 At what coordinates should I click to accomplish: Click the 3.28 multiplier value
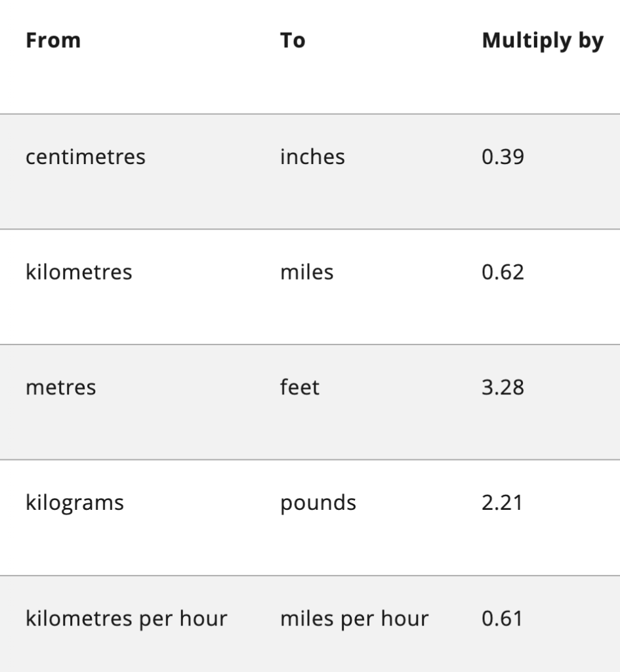[503, 387]
